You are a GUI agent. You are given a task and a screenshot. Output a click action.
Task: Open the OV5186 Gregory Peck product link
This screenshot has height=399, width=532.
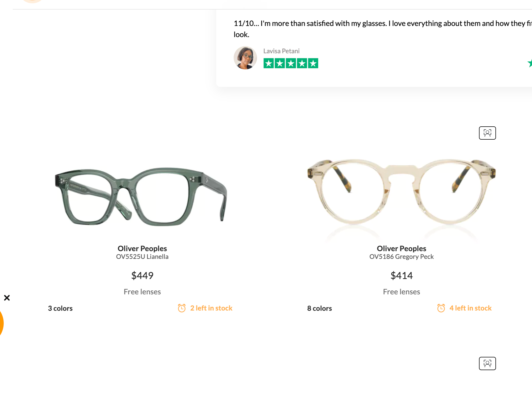click(401, 257)
